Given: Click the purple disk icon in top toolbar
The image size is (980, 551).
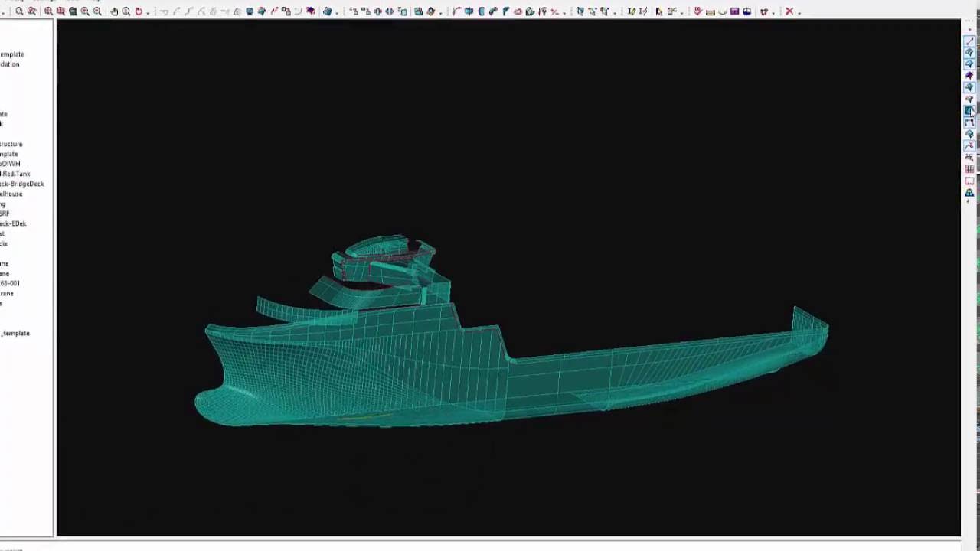Looking at the screenshot, I should click(x=734, y=11).
